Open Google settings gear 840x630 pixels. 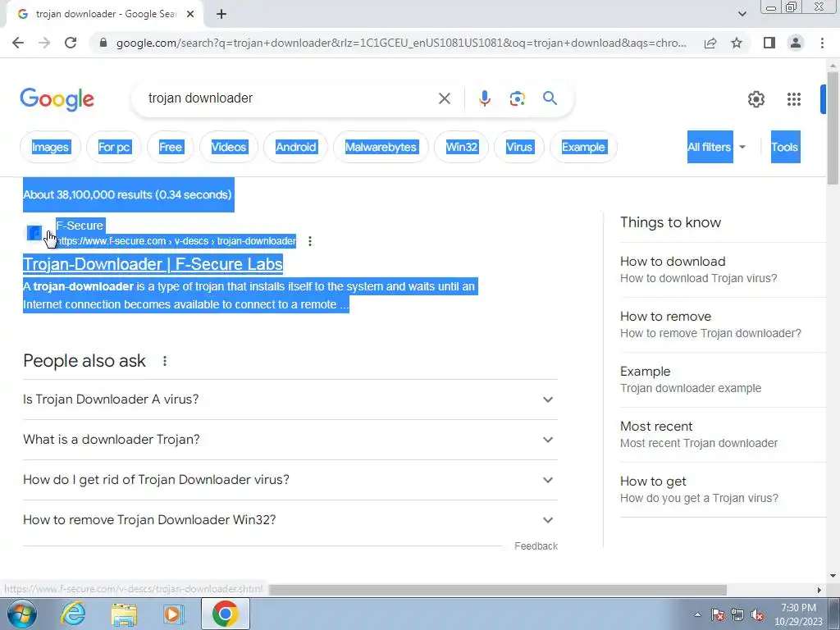click(756, 99)
